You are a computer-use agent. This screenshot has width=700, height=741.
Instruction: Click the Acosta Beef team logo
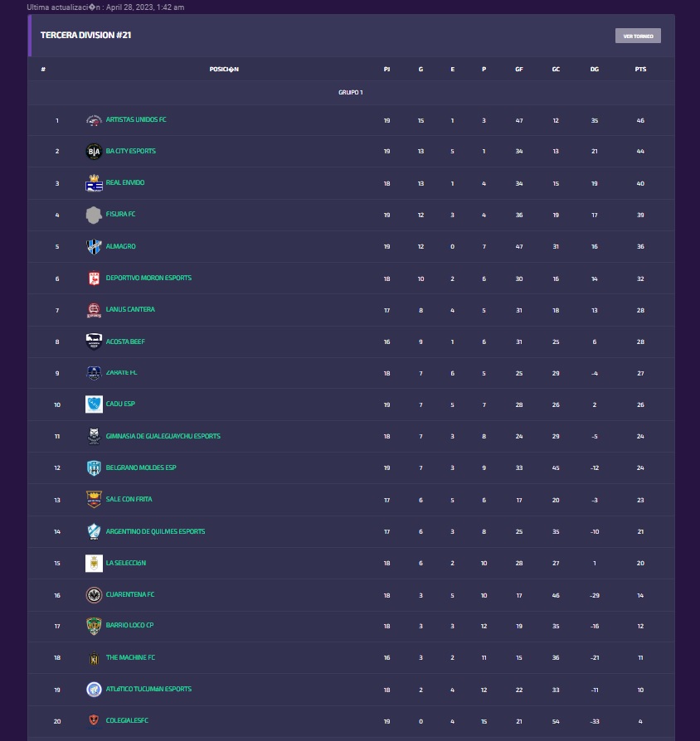click(94, 341)
